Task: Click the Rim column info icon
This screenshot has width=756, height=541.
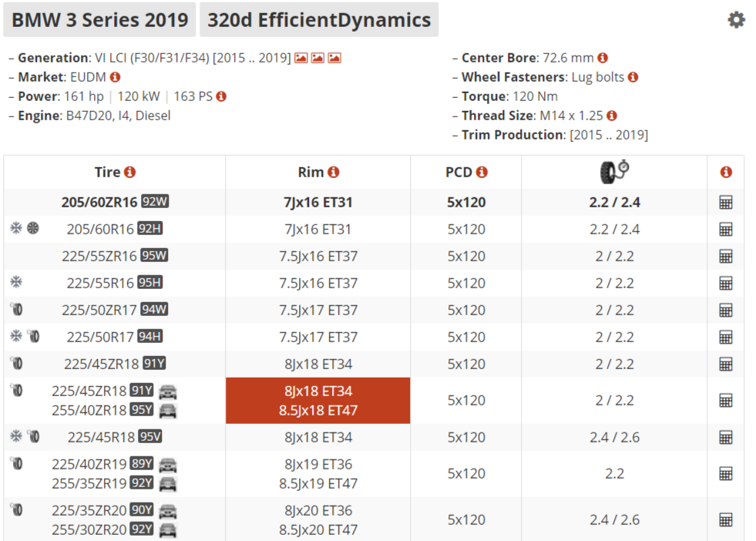Action: click(x=334, y=173)
